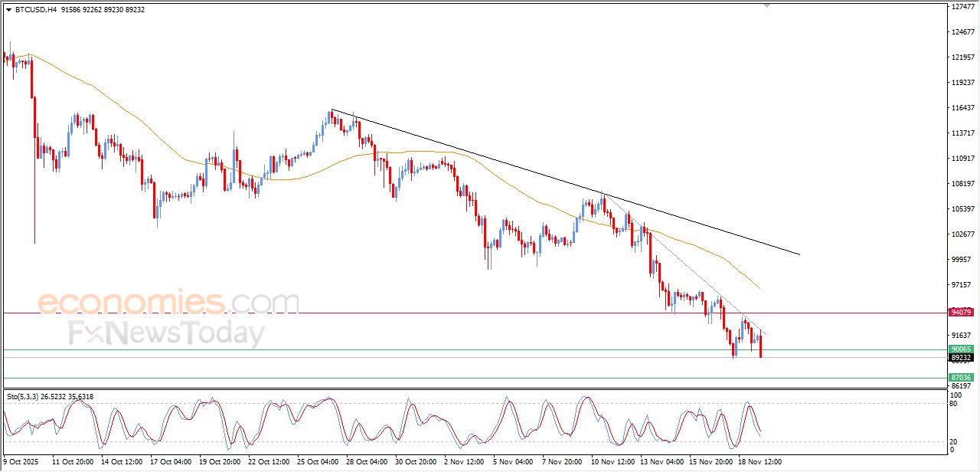Click the 121957 price axis value
Image resolution: width=980 pixels, height=472 pixels.
click(x=962, y=57)
